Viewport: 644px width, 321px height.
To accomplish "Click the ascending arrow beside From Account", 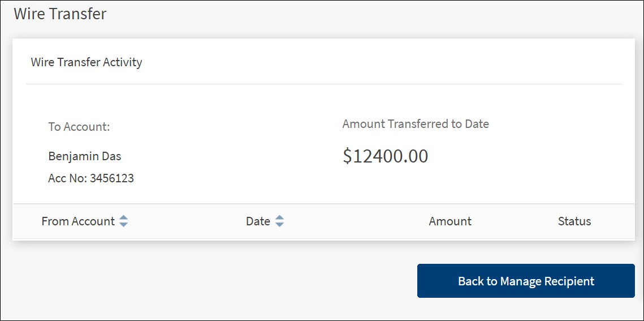I will coord(123,218).
